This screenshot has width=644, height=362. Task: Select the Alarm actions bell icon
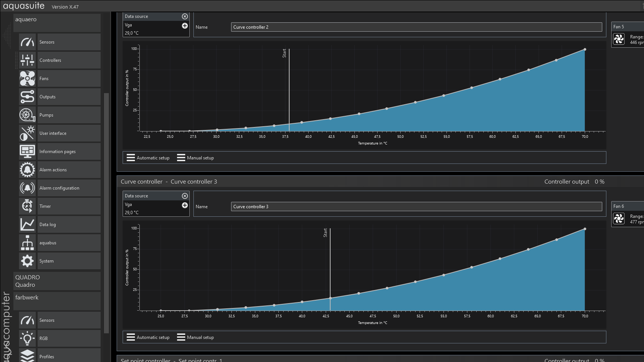(x=28, y=170)
